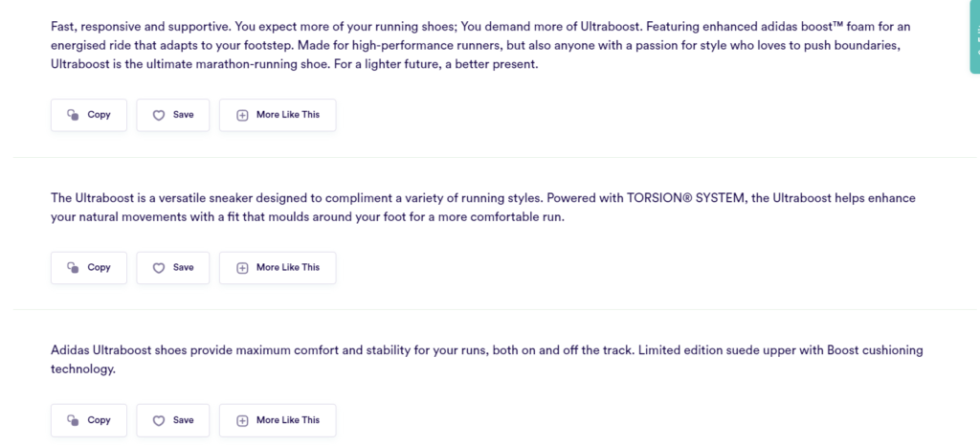Click the copy icon under the 'maximum comfort' description
The image size is (980, 447).
(x=73, y=420)
